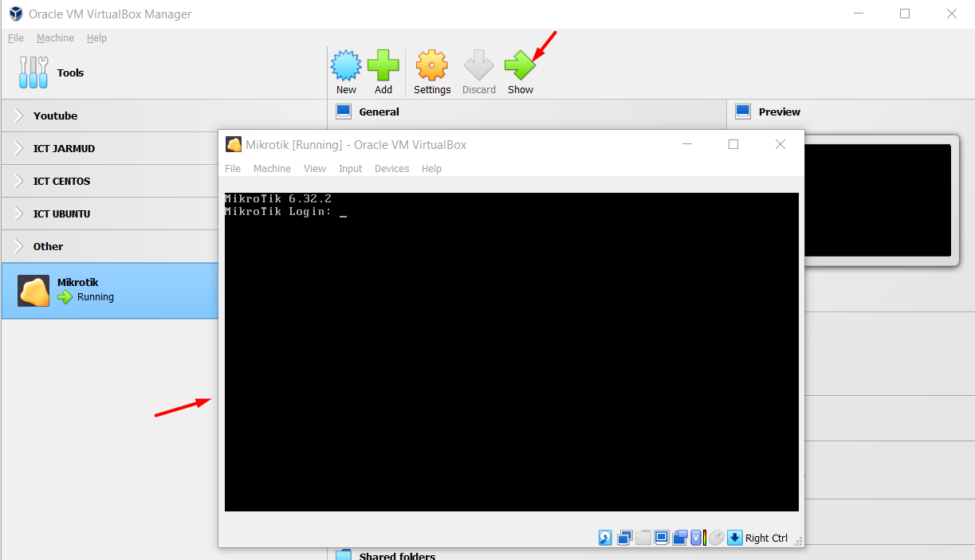
Task: Open the Help menu of VirtualBox Manager
Action: click(x=96, y=37)
